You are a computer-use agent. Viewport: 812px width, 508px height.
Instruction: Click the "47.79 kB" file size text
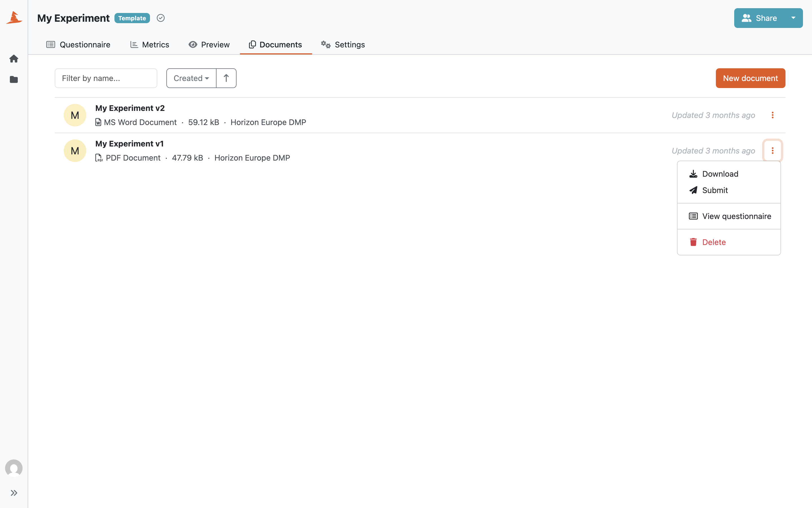coord(187,158)
